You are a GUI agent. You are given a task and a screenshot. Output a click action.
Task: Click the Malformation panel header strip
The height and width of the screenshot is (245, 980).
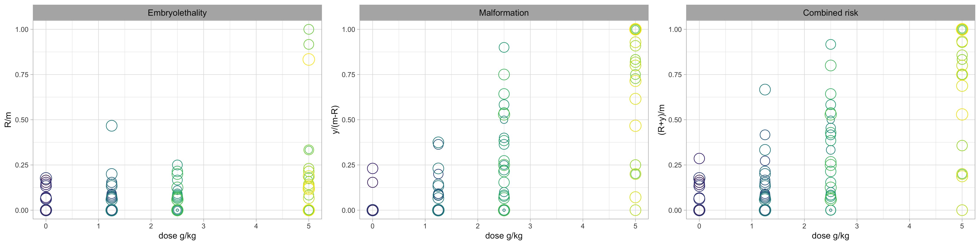click(x=504, y=13)
